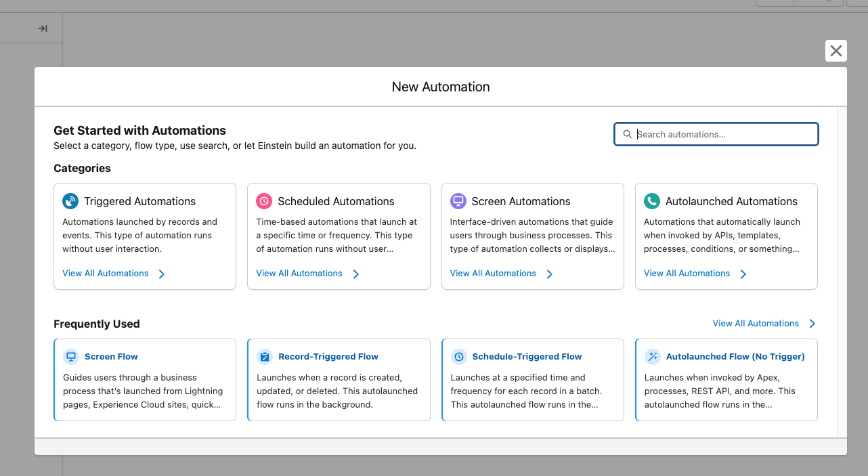The image size is (868, 476).
Task: Select the Screen Flow icon
Action: pos(70,356)
